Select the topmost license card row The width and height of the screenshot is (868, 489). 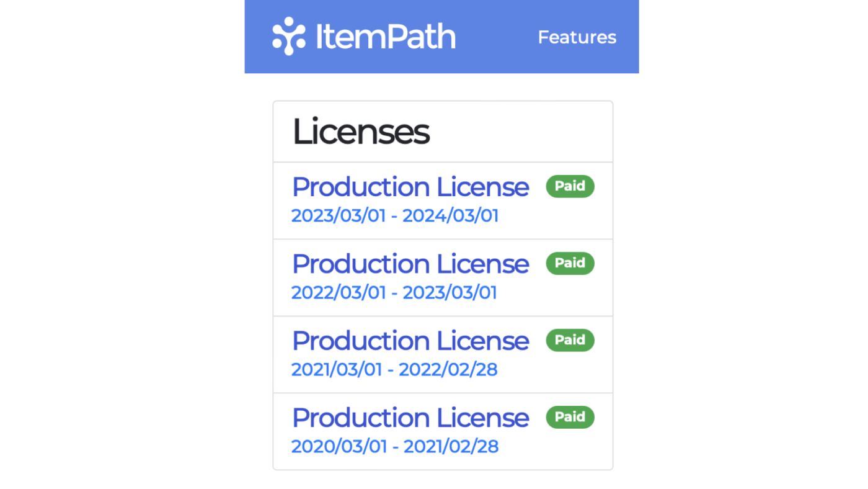tap(442, 200)
